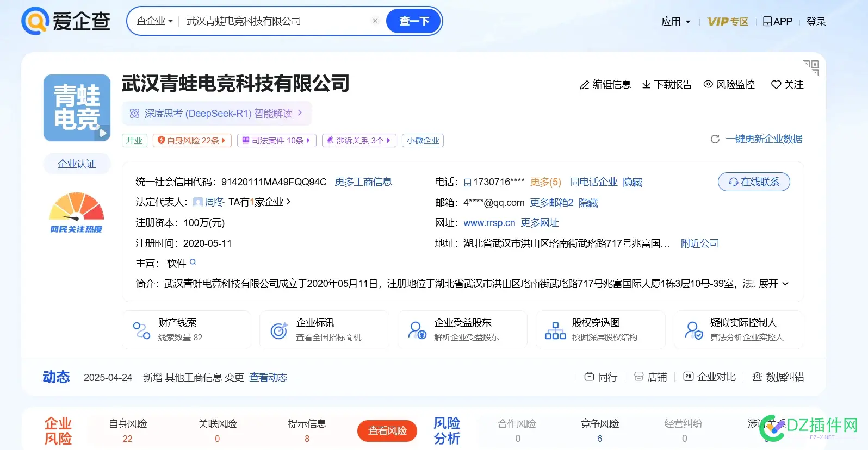Click 查看动态 link
This screenshot has height=450, width=868.
click(268, 378)
